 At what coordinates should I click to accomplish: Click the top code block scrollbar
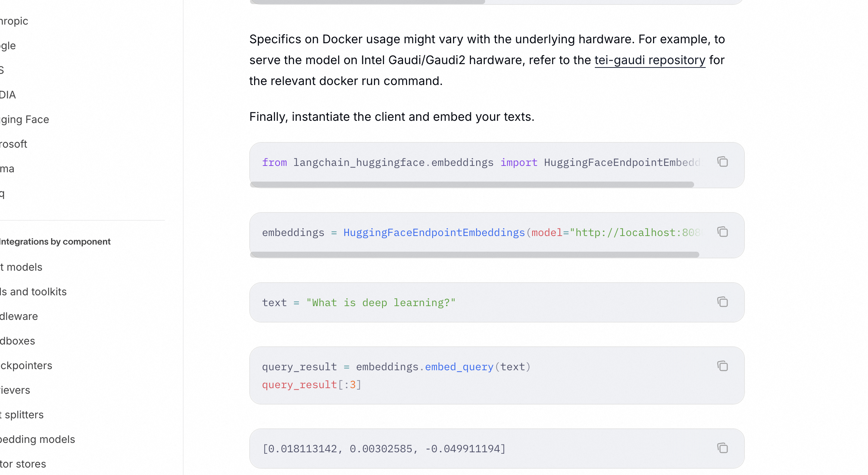click(368, 2)
